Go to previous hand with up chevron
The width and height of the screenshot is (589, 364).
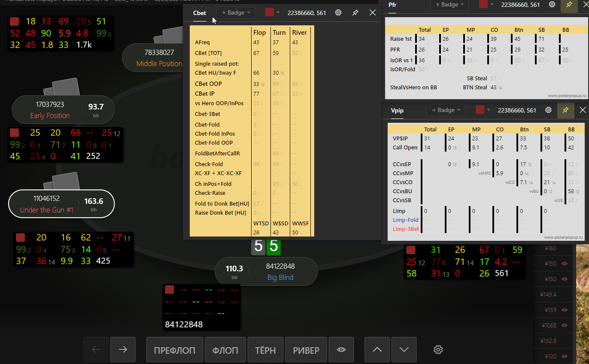point(377,350)
